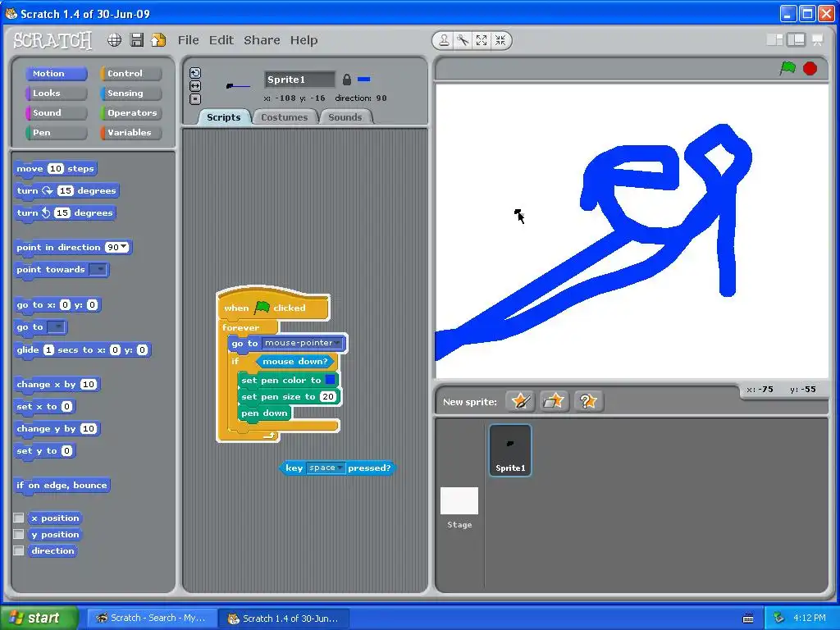The height and width of the screenshot is (630, 840).
Task: Click the Sprite1 name field
Action: 299,80
